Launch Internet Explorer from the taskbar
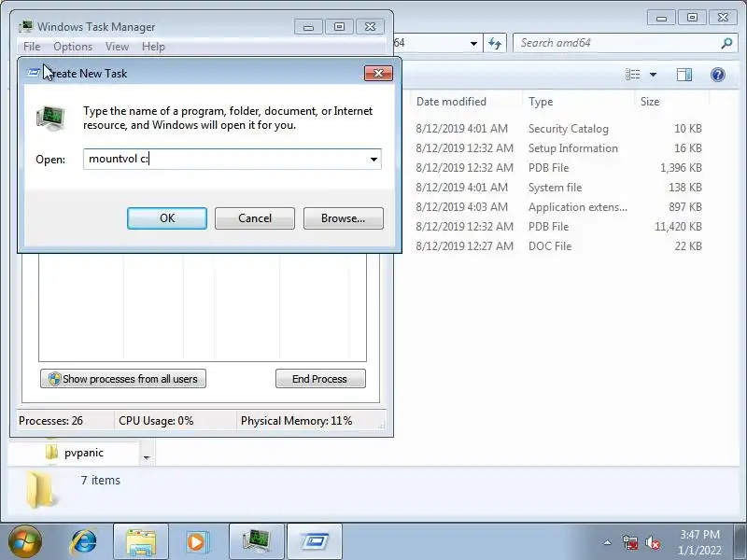This screenshot has width=747, height=560. pyautogui.click(x=84, y=542)
